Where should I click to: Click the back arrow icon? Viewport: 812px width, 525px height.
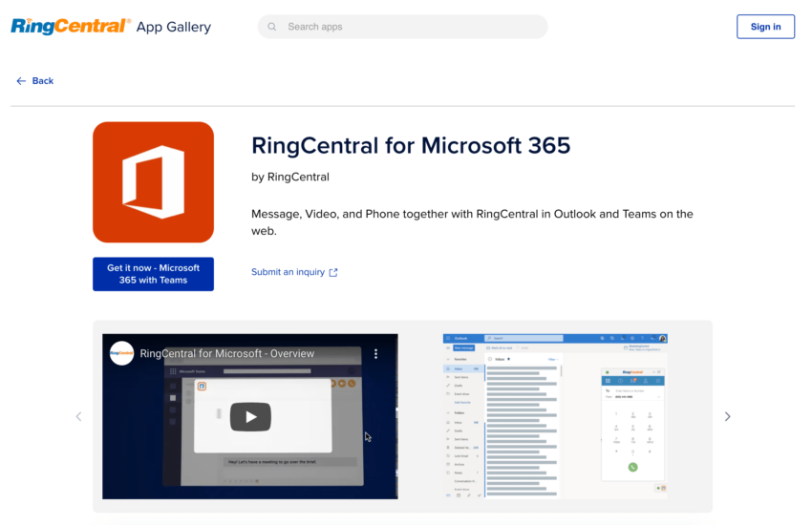(21, 81)
